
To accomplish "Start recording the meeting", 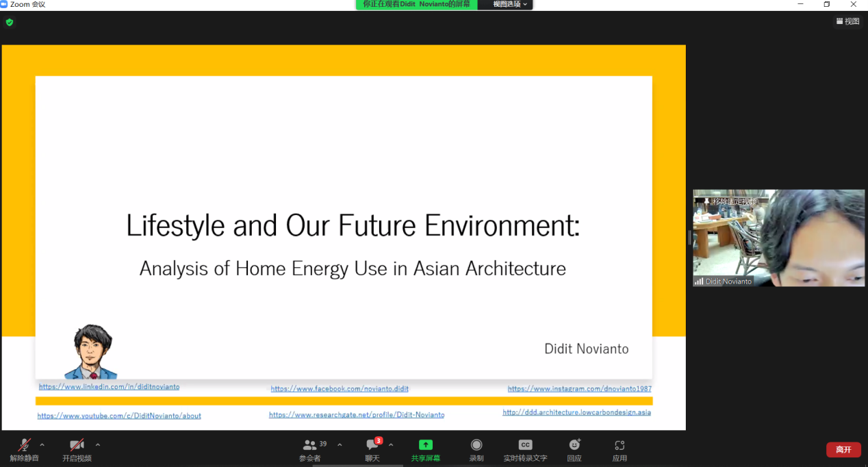I will point(476,446).
